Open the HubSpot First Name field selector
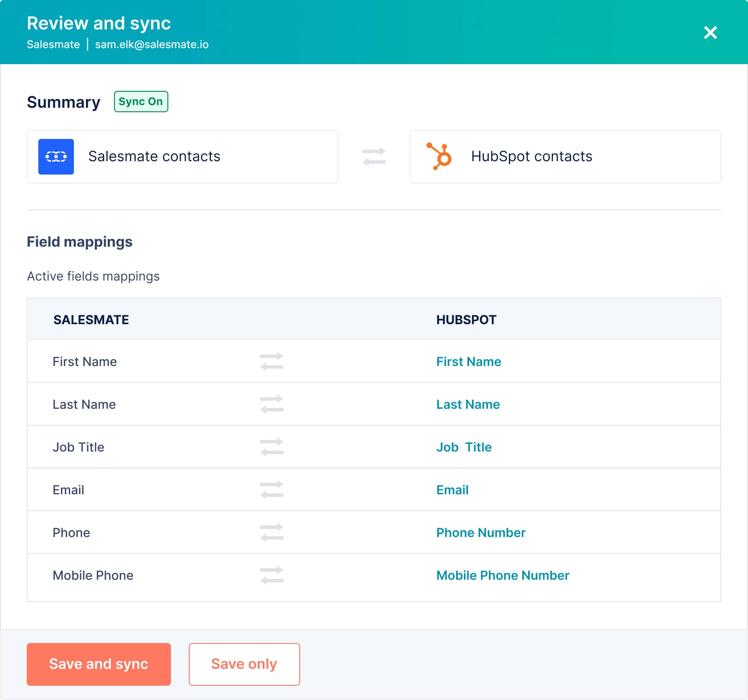The height and width of the screenshot is (700, 748). pos(468,362)
